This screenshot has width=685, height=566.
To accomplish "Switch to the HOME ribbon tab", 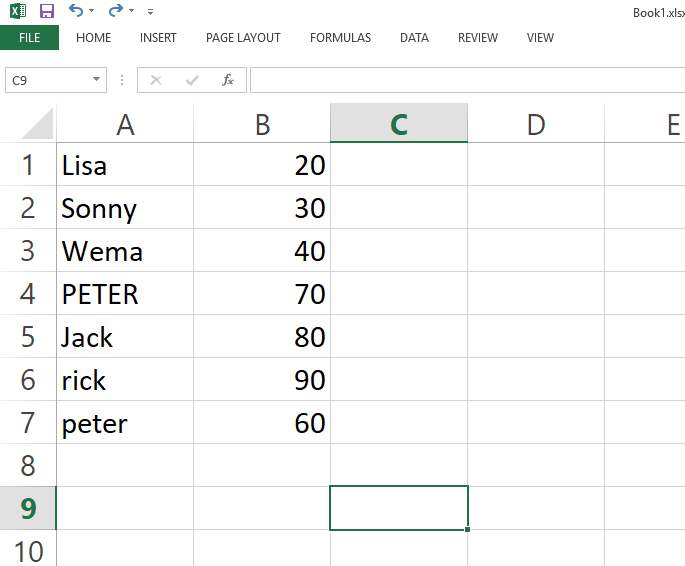I will [93, 38].
